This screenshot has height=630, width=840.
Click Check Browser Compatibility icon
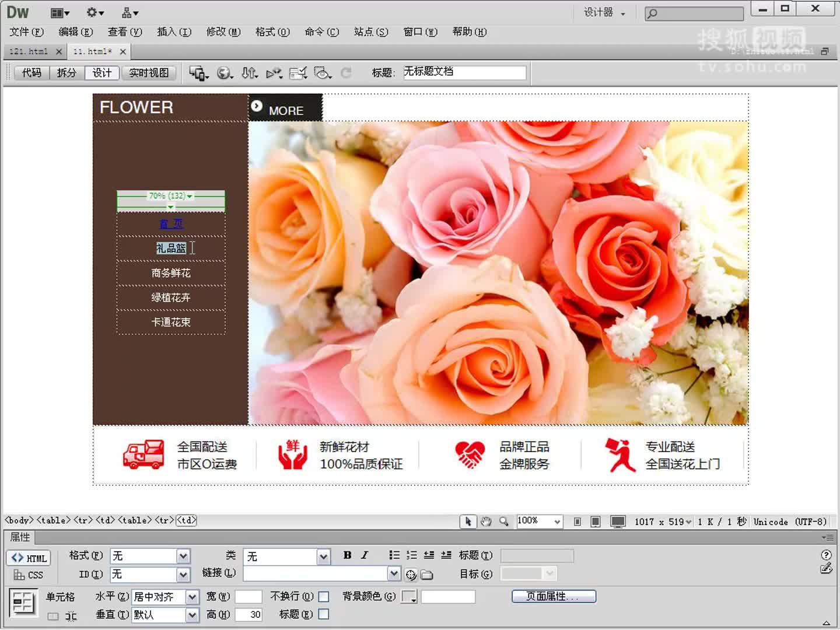[x=298, y=73]
